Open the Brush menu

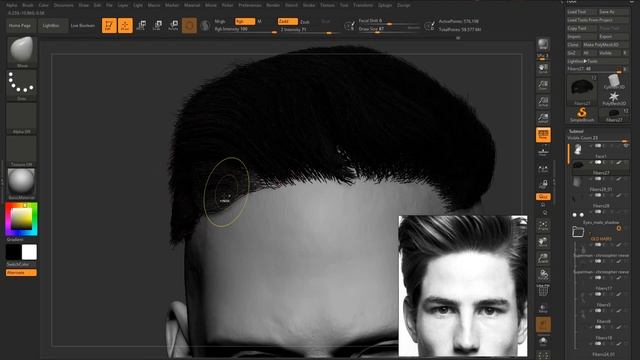tap(28, 5)
